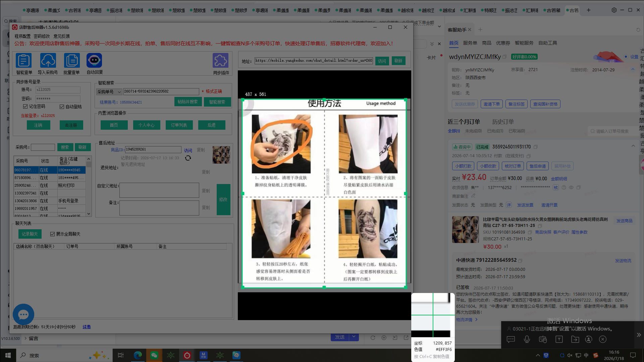Open the 同步插件 puzzle icon
The width and height of the screenshot is (644, 362).
221,61
